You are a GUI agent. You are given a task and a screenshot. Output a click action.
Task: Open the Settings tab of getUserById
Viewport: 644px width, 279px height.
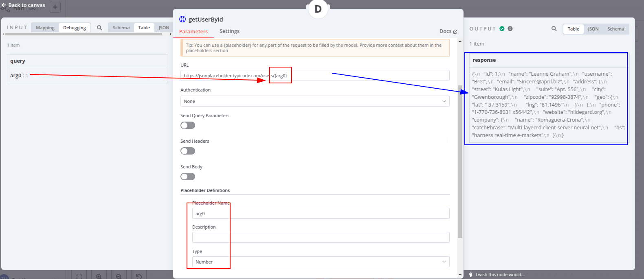click(229, 31)
